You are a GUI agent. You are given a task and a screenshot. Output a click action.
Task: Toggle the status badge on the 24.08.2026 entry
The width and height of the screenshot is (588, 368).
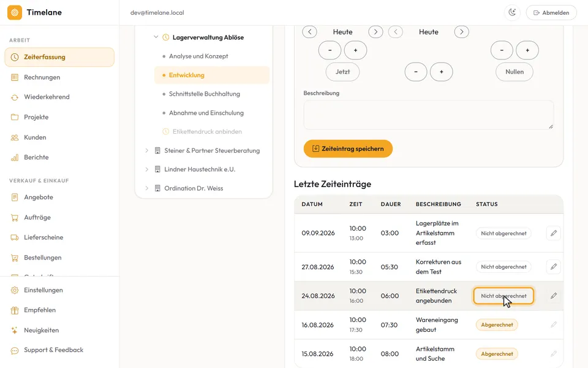pos(503,296)
